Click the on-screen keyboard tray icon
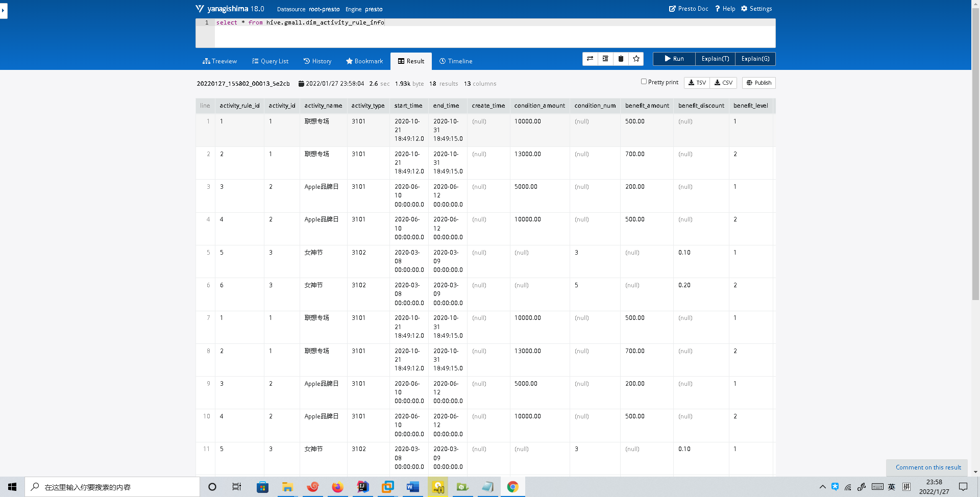The height and width of the screenshot is (497, 980). coord(877,487)
